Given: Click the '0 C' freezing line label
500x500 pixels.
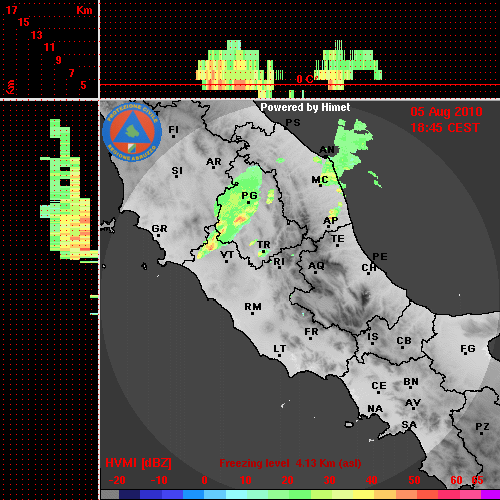Looking at the screenshot, I should click(x=305, y=79).
